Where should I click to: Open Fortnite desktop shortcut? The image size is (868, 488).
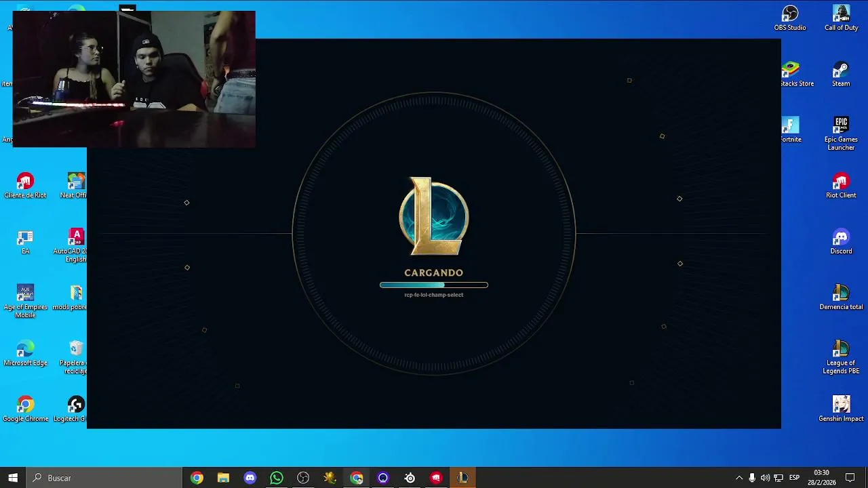[x=791, y=130]
